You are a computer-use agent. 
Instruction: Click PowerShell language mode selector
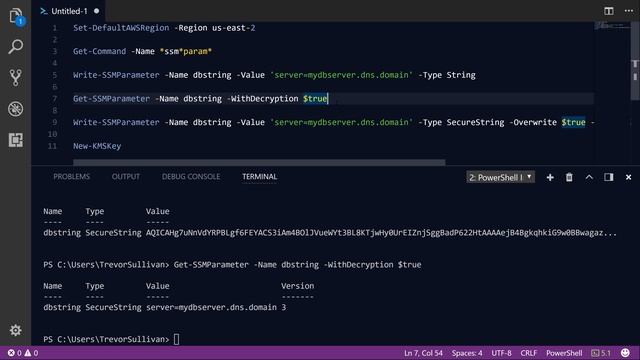[564, 353]
